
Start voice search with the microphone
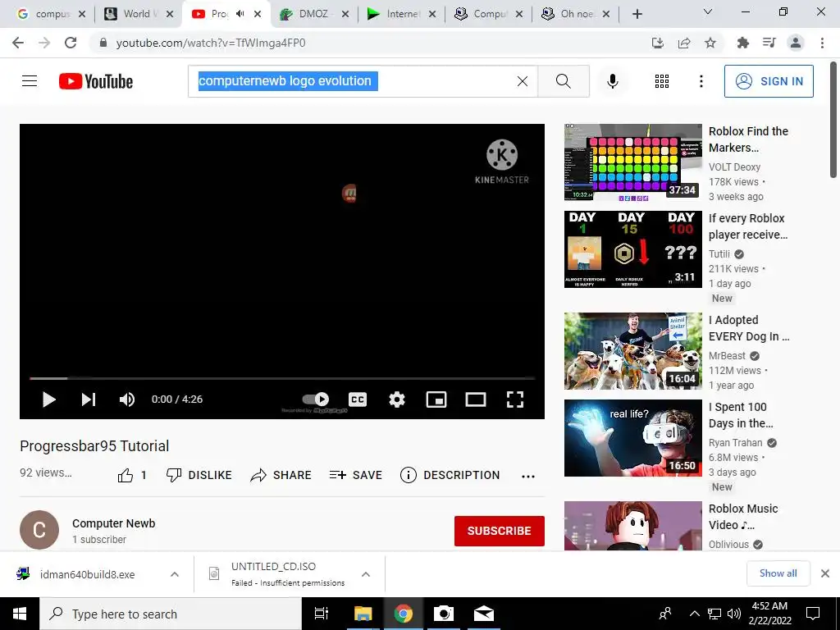(x=613, y=81)
